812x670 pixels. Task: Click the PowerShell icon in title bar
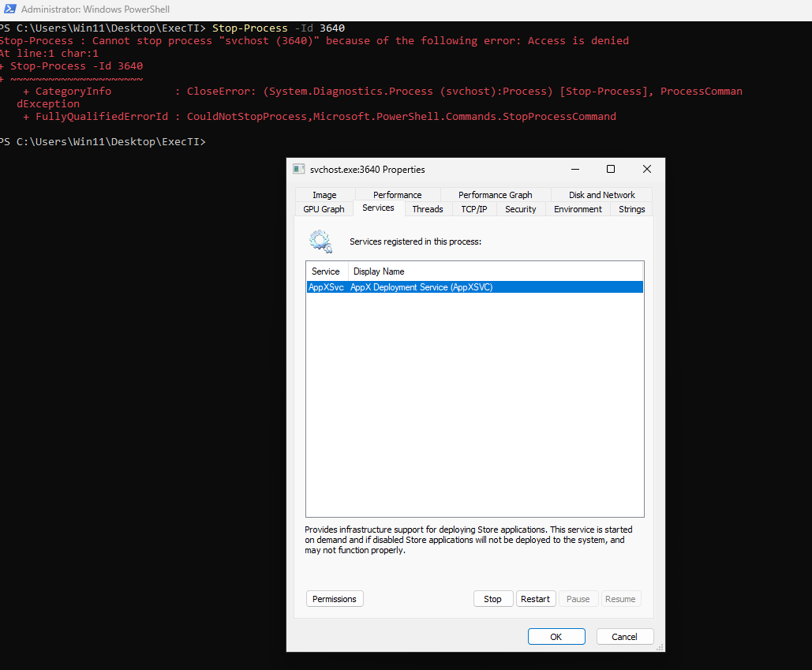tap(9, 9)
